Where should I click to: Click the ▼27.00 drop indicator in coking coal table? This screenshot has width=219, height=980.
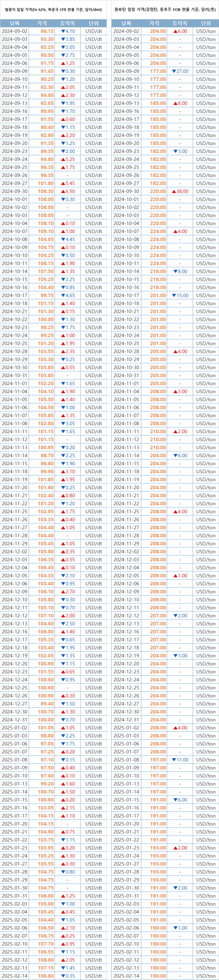[180, 71]
